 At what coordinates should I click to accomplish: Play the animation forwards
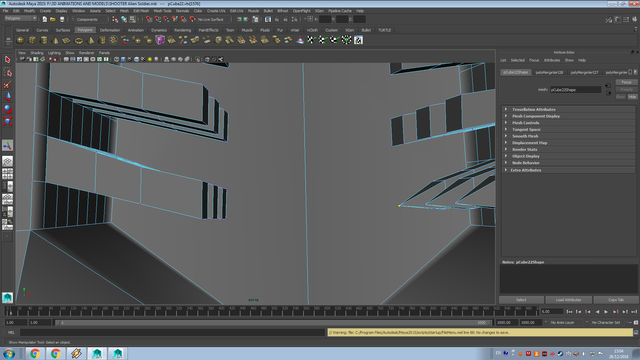pos(606,312)
